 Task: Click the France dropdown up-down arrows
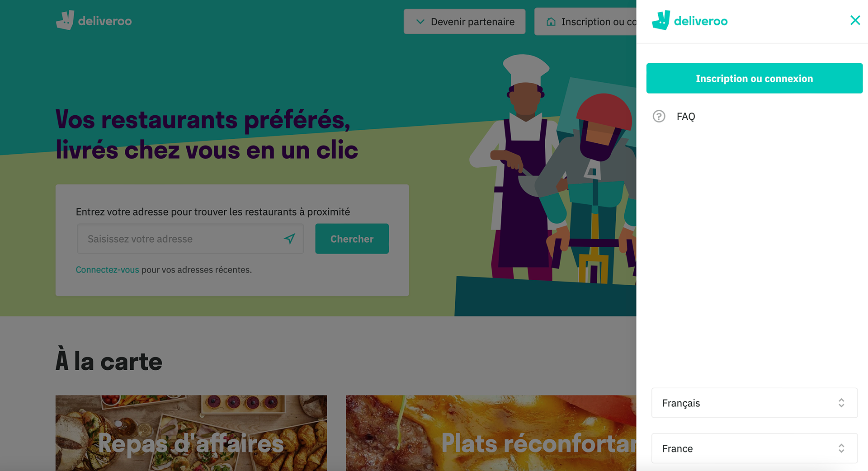841,448
